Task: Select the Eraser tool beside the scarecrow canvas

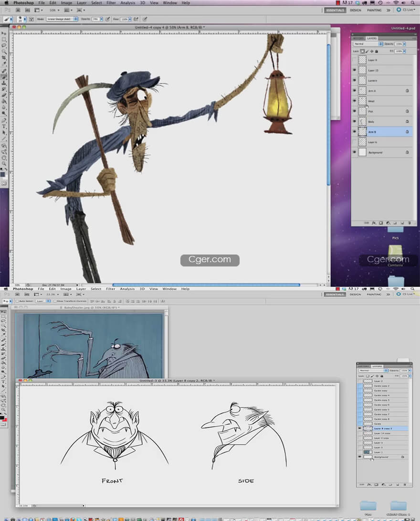Action: point(4,96)
